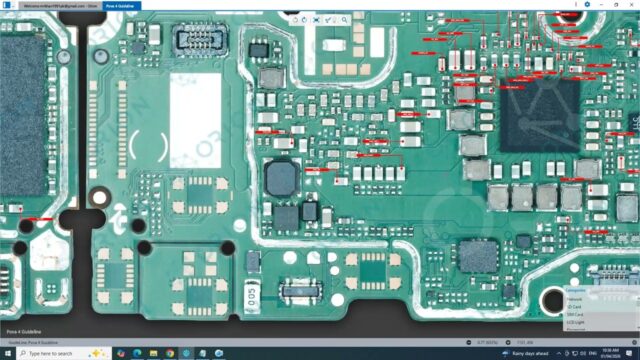The width and height of the screenshot is (640, 360).
Task: Click the ENG language indicator
Action: click(x=593, y=353)
